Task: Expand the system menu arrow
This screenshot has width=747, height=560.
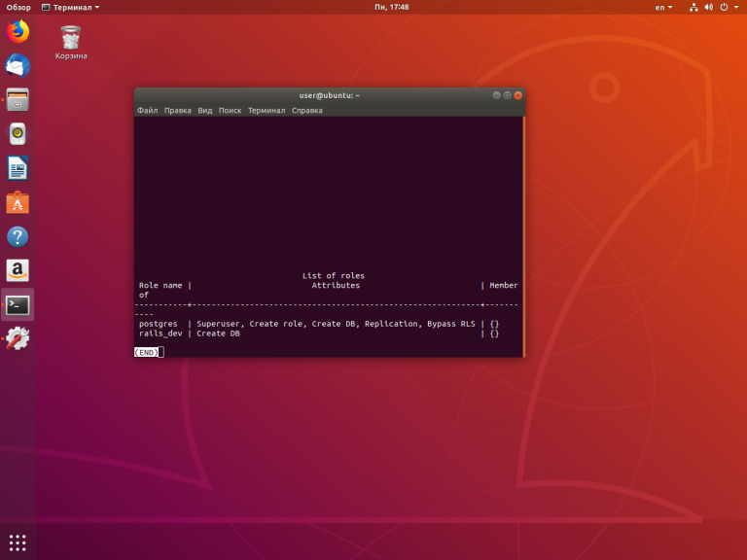Action: click(736, 7)
